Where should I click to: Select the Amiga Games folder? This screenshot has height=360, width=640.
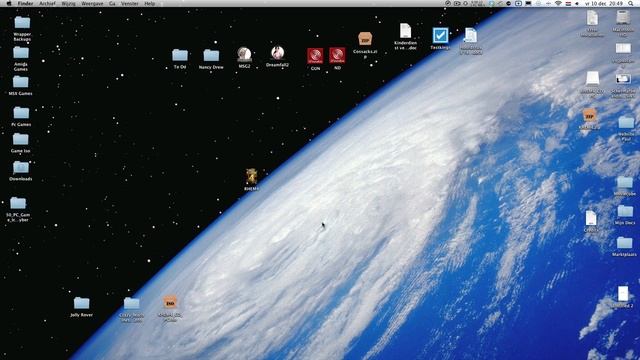[x=21, y=53]
